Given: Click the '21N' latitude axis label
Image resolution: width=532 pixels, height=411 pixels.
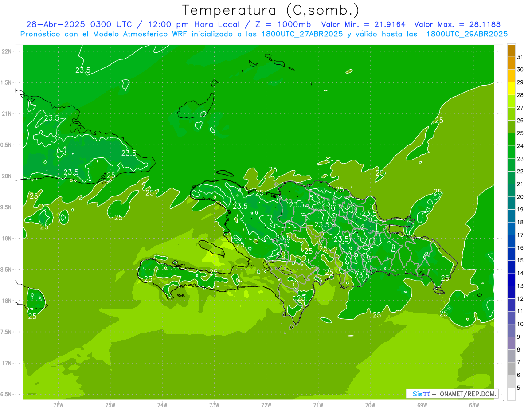Looking at the screenshot, I should [7, 114].
